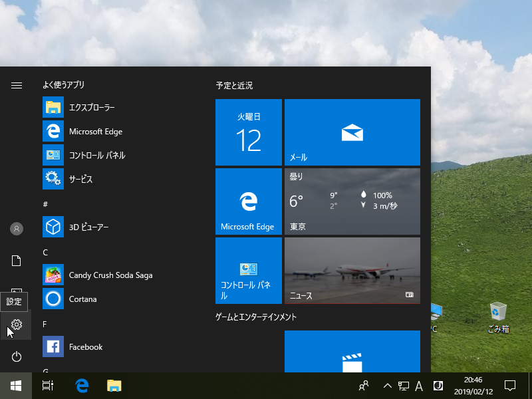Open the ニュース tile with airplane photo
The width and height of the screenshot is (532, 399).
tap(352, 271)
